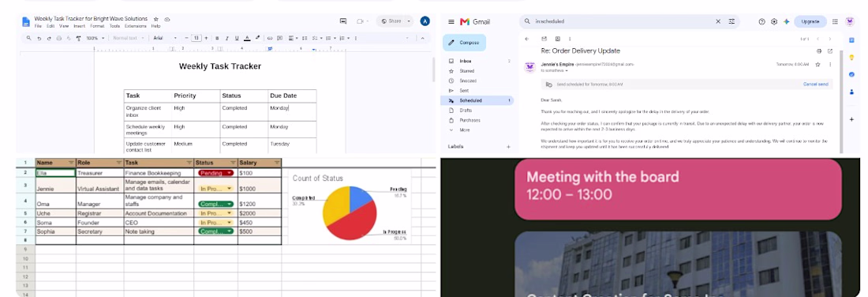Open the File menu in Docs
This screenshot has width=868, height=297.
click(38, 26)
